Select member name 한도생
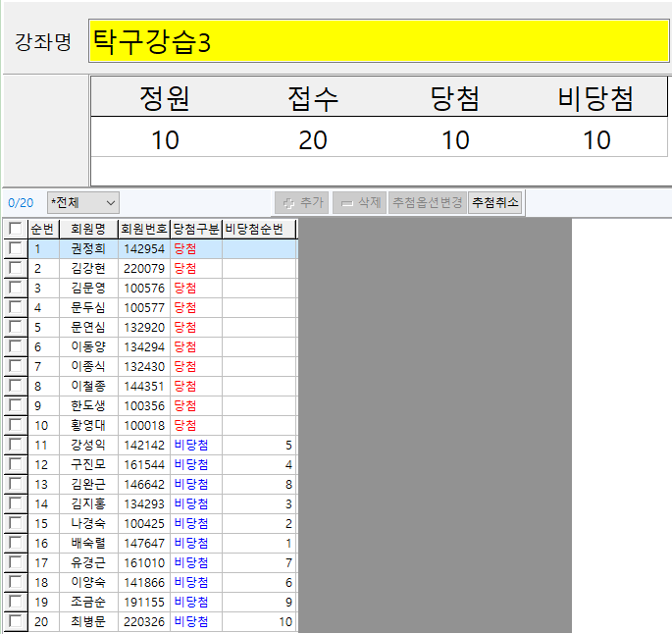The height and width of the screenshot is (634, 672). [88, 405]
